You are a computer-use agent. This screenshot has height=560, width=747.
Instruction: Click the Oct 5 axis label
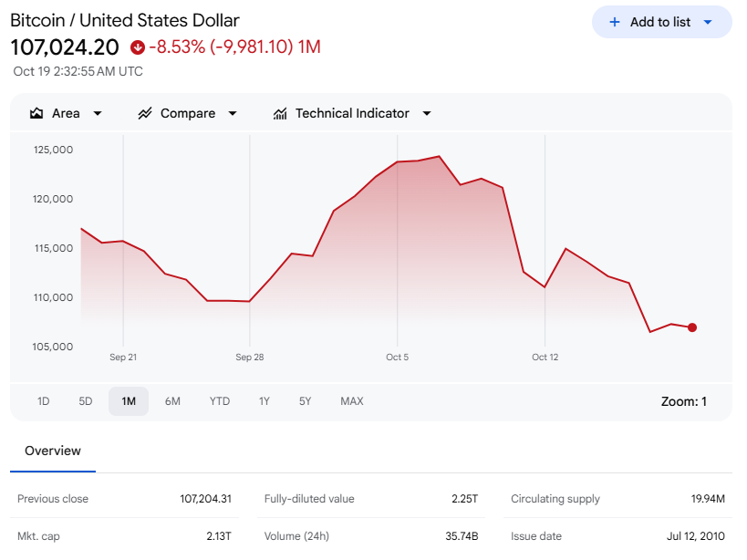pos(398,358)
